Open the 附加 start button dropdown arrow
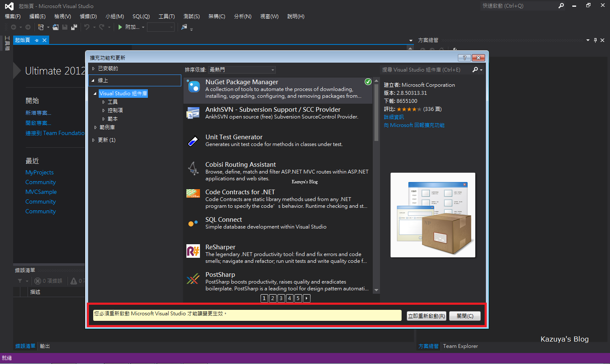This screenshot has height=364, width=610. pos(143,28)
